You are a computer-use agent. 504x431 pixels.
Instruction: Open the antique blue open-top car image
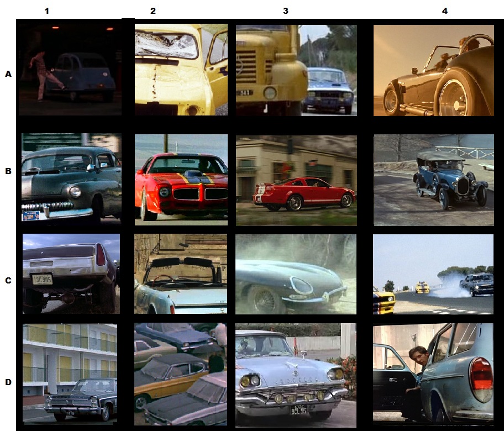pos(433,179)
